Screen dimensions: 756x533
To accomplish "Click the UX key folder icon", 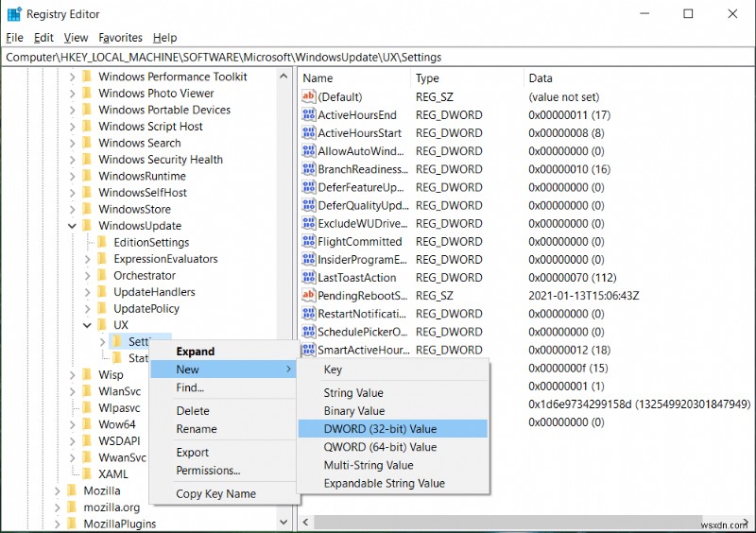I will 102,325.
